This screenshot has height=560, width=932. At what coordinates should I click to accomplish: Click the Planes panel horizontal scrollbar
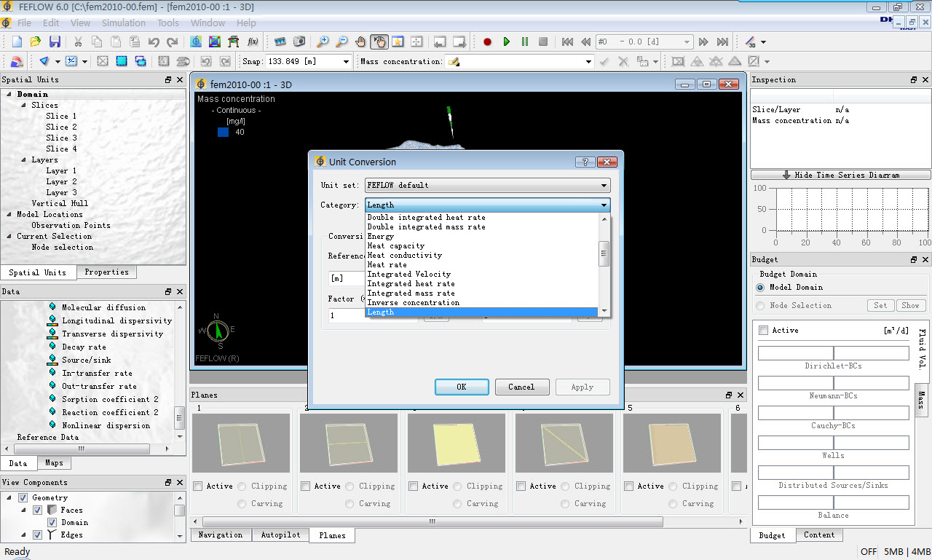click(433, 521)
